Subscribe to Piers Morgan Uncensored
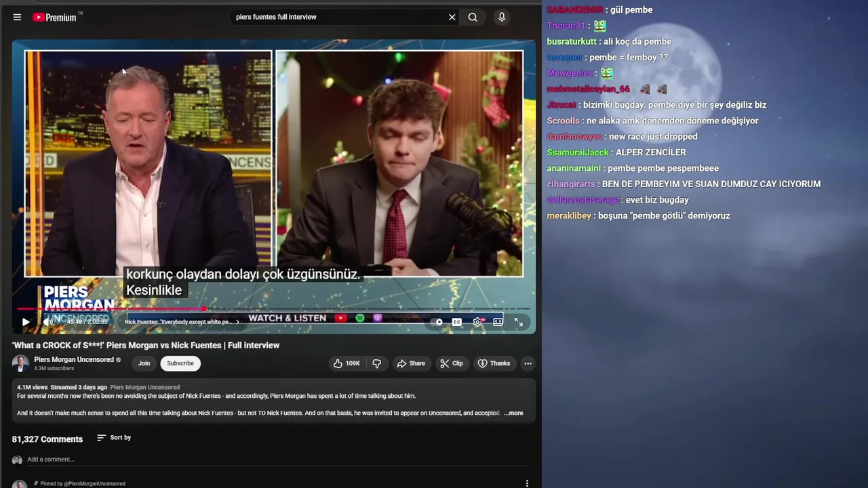This screenshot has width=868, height=488. tap(180, 363)
